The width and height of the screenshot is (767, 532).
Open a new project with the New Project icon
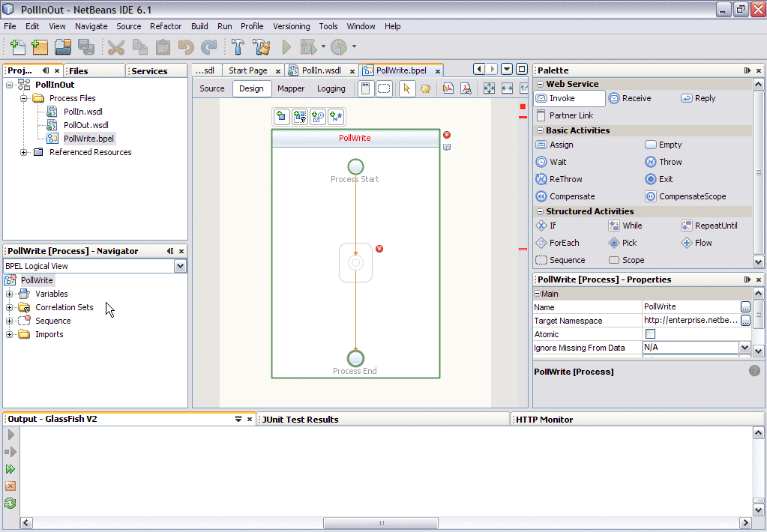point(39,46)
